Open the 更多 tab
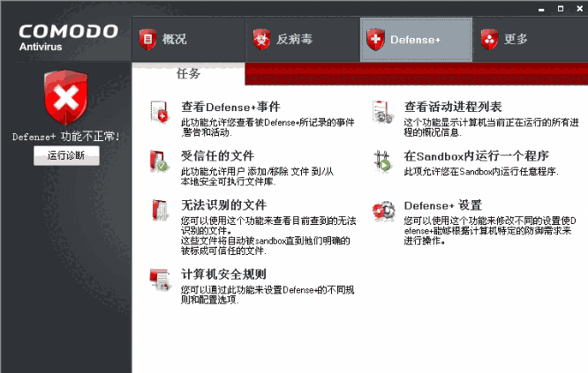 point(531,40)
